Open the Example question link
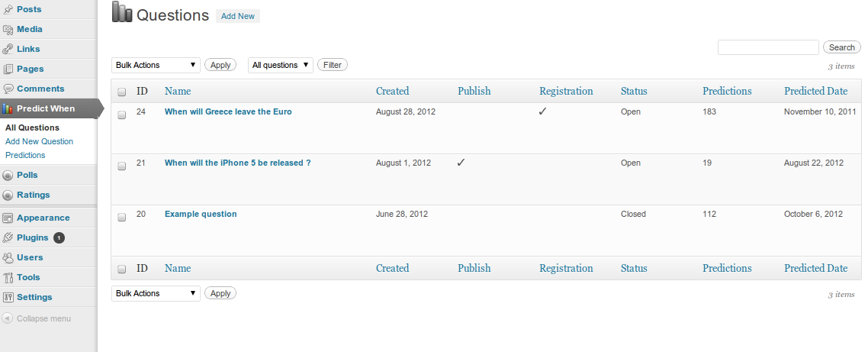This screenshot has width=868, height=352. point(201,214)
